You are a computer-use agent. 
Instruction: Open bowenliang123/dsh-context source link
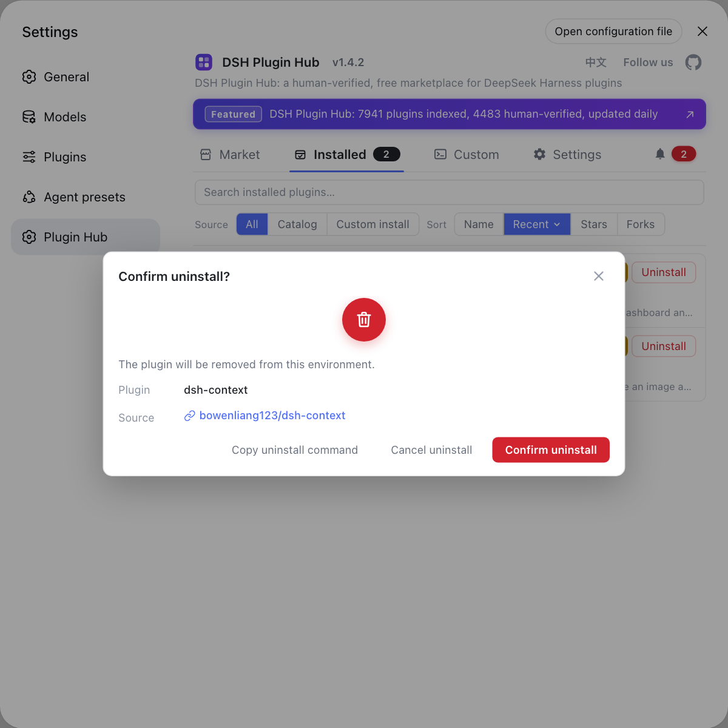click(272, 416)
